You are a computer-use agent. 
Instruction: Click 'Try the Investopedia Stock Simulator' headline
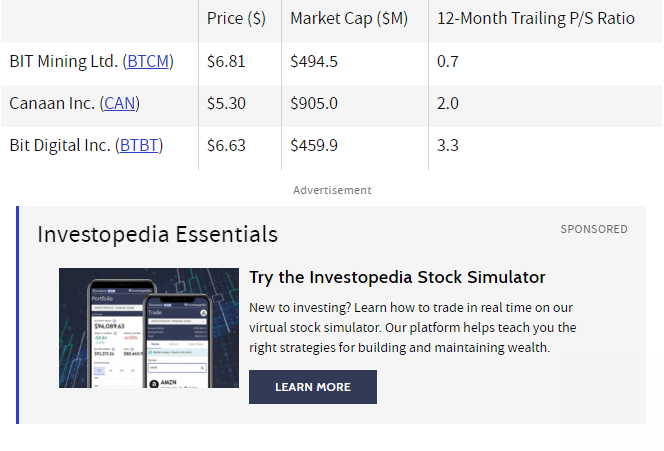pyautogui.click(x=397, y=277)
